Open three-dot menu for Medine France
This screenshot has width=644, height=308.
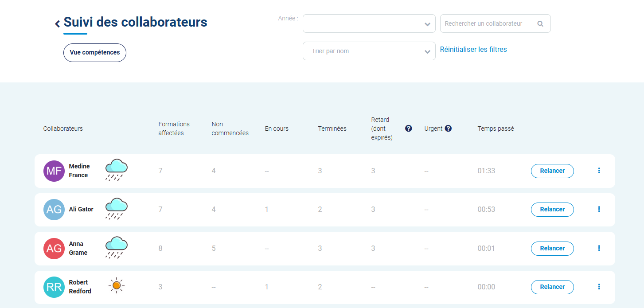pyautogui.click(x=599, y=171)
